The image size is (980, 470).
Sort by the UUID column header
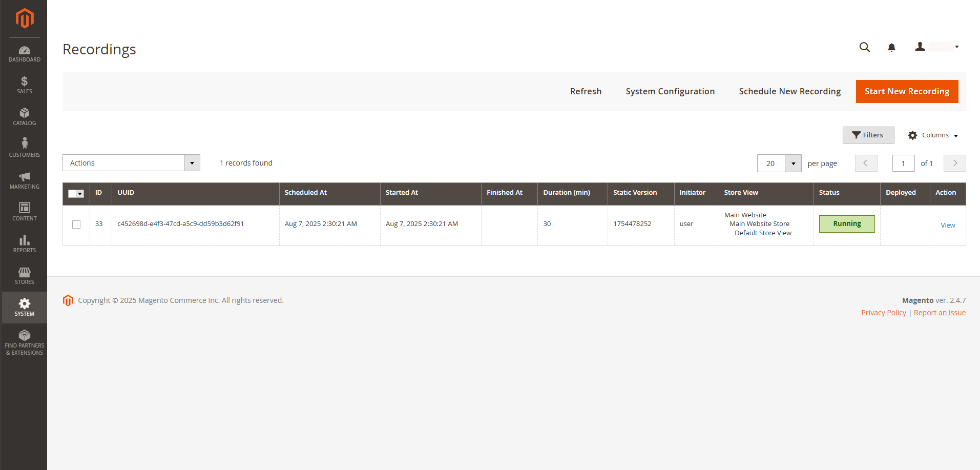click(x=196, y=194)
